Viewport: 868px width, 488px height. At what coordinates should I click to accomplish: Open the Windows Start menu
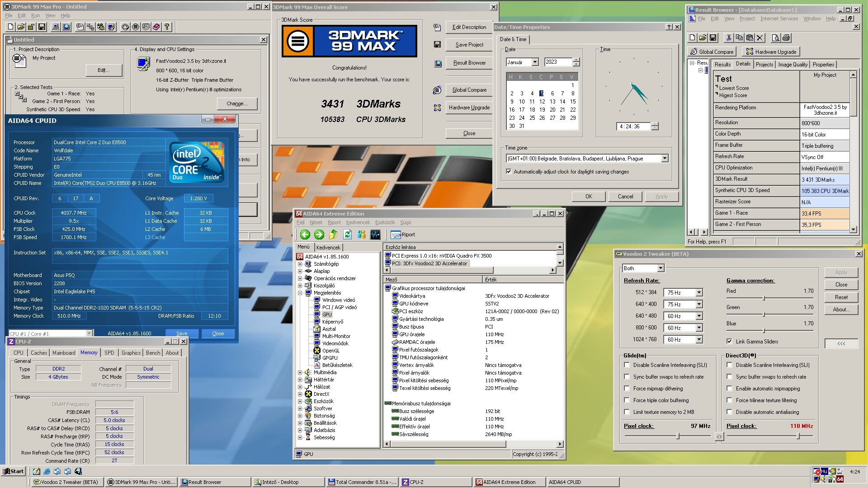pyautogui.click(x=14, y=471)
